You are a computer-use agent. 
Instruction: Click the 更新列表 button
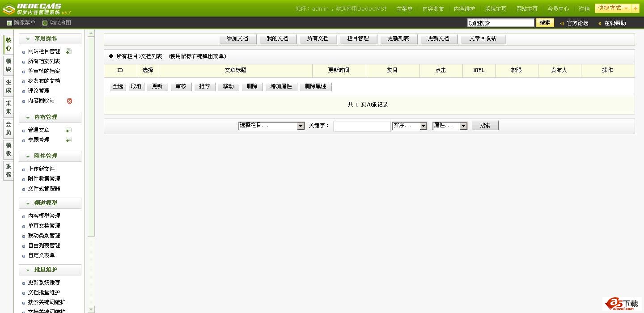pos(398,39)
